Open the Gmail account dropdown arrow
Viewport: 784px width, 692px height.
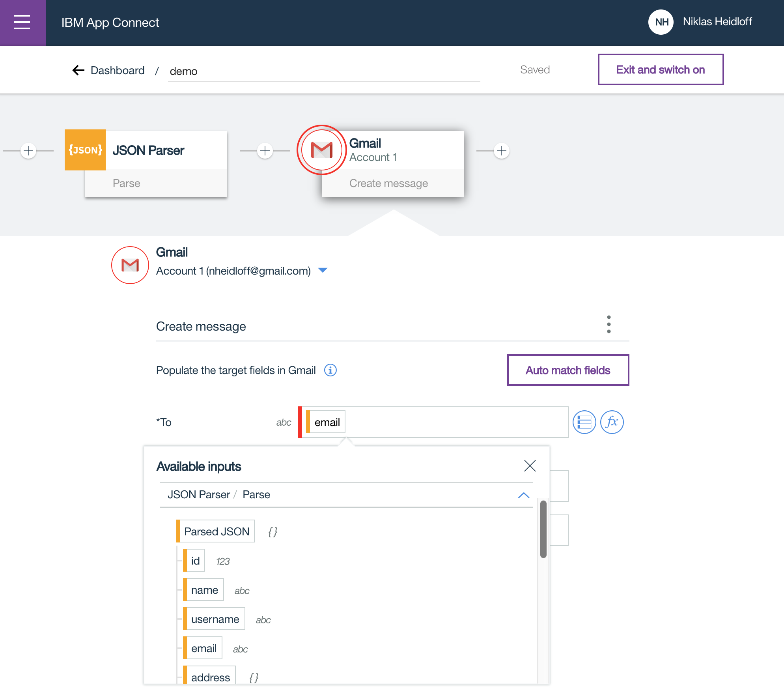tap(323, 271)
